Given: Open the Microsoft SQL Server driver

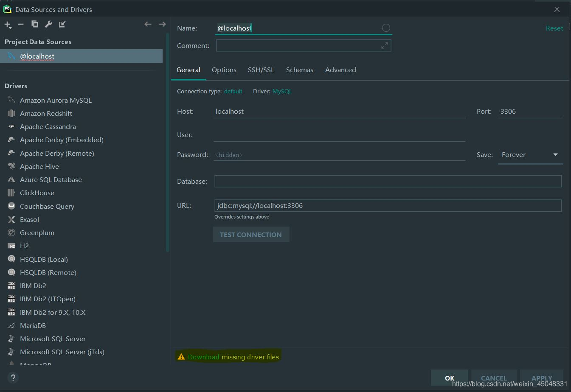Looking at the screenshot, I should click(x=53, y=339).
